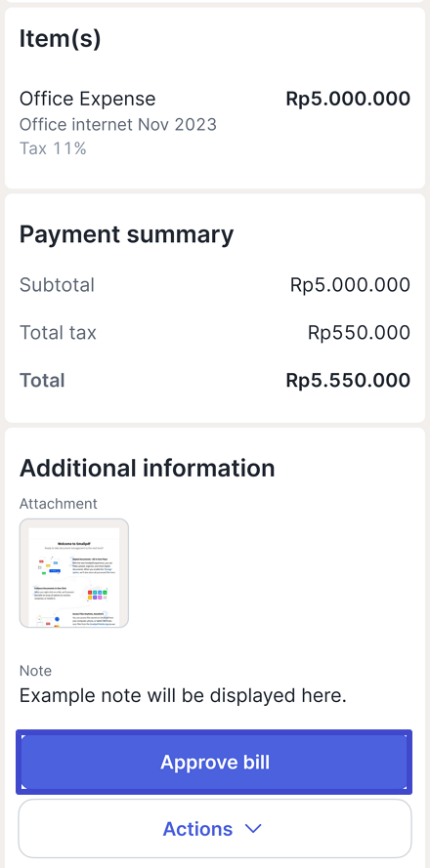
Task: Click the chevron arrow beside Actions
Action: coord(253,829)
